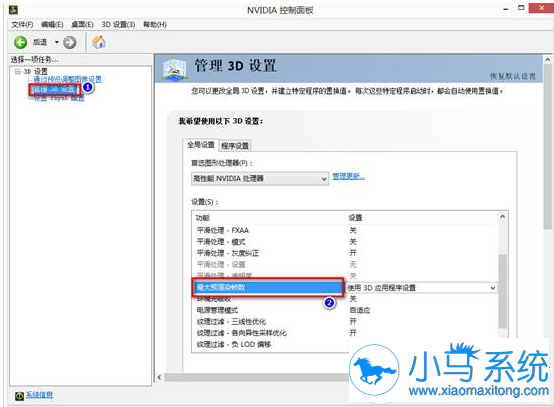Image resolution: width=554 pixels, height=407 pixels.
Task: Open the 桌面(E) menu
Action: coord(82,24)
